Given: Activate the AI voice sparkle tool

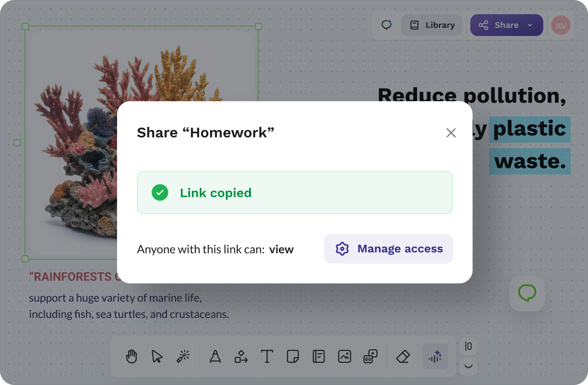Looking at the screenshot, I should point(435,356).
